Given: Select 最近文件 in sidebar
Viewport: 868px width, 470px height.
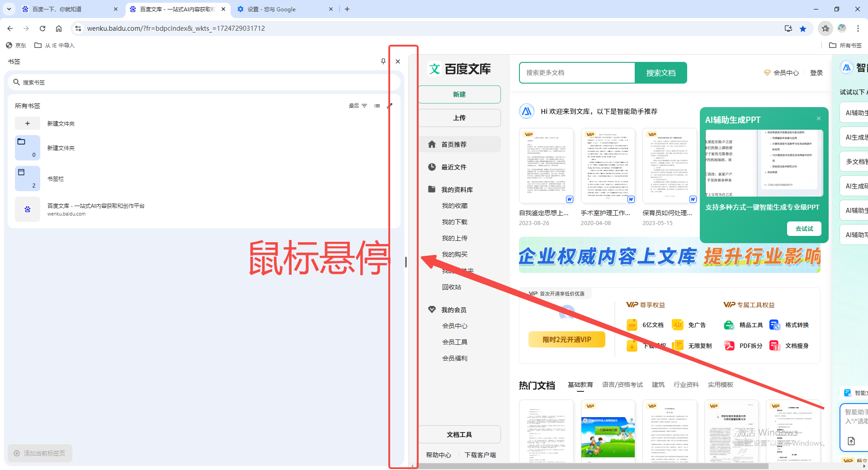Looking at the screenshot, I should [x=459, y=167].
